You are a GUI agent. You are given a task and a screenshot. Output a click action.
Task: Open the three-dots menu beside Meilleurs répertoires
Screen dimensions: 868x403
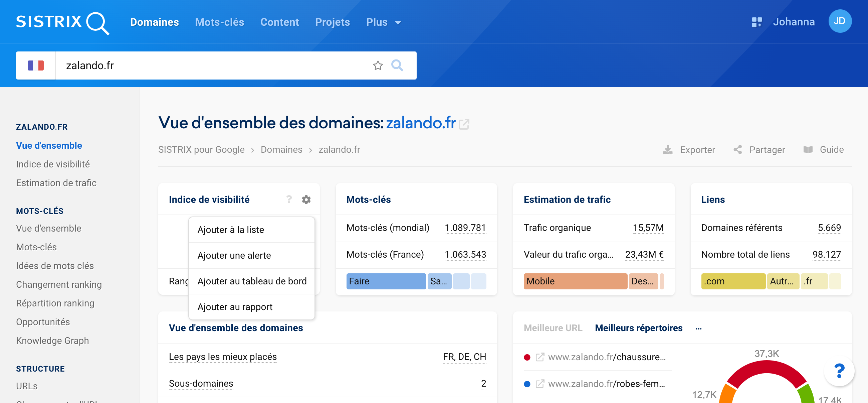point(698,328)
